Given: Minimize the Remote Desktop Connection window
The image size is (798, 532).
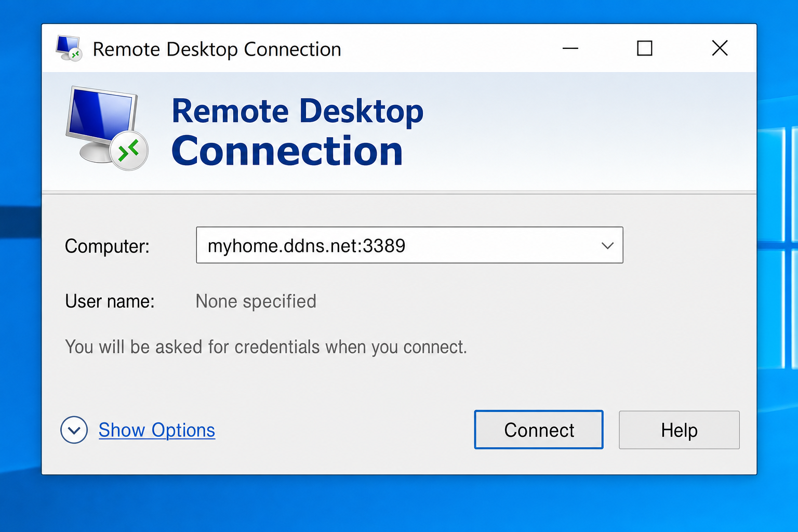Looking at the screenshot, I should point(570,48).
